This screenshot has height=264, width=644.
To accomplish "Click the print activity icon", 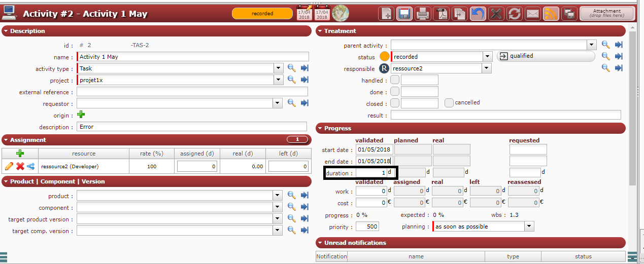I will coord(423,14).
